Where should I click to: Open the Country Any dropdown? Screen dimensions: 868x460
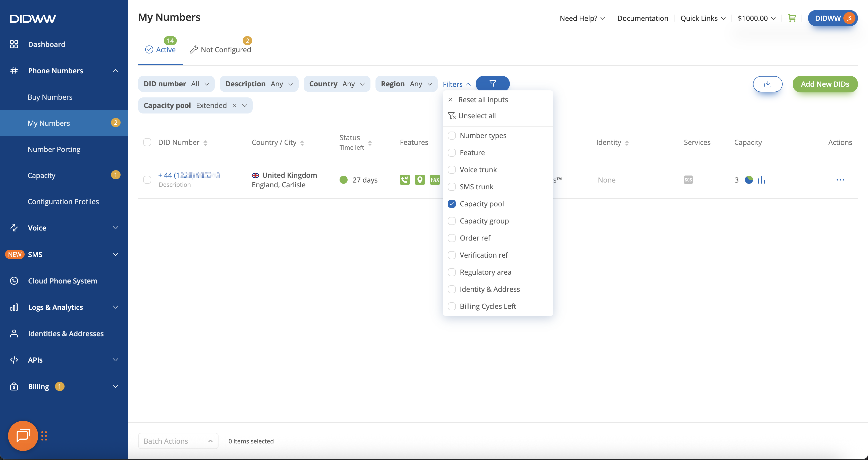click(337, 84)
